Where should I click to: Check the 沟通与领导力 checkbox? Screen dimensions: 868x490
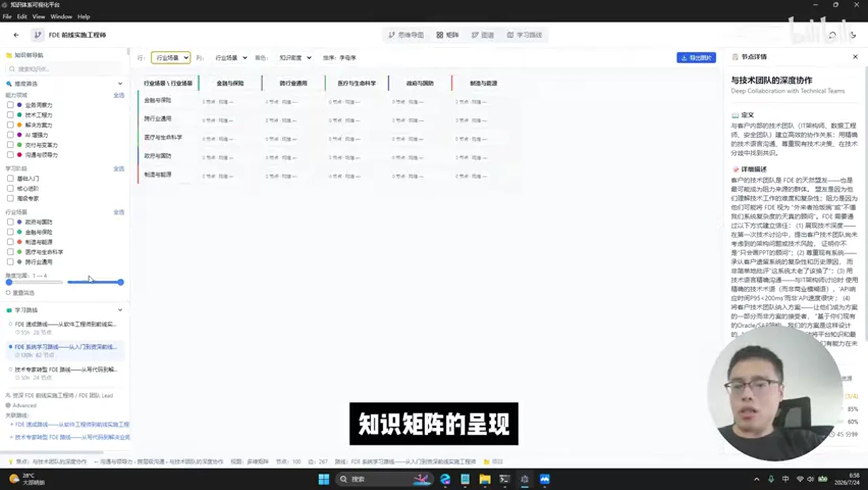tap(10, 155)
